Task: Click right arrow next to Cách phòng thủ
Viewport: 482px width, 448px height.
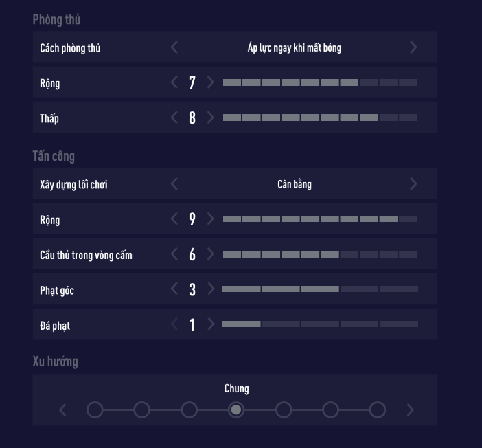Action: pyautogui.click(x=413, y=47)
